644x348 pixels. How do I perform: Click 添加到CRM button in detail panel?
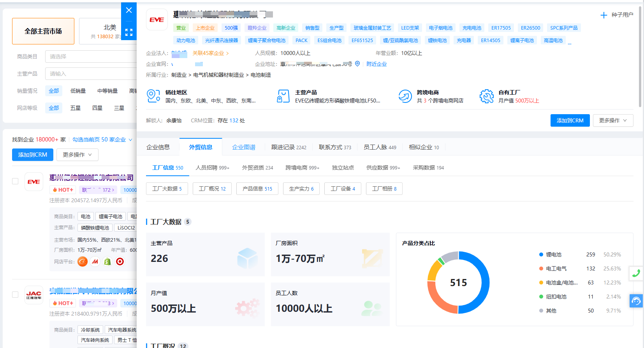pos(570,120)
